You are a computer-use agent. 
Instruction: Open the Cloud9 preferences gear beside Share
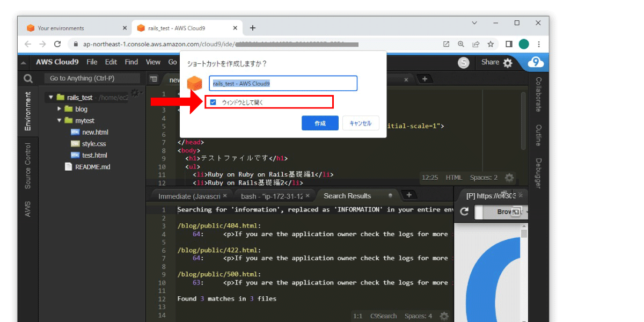coord(507,63)
